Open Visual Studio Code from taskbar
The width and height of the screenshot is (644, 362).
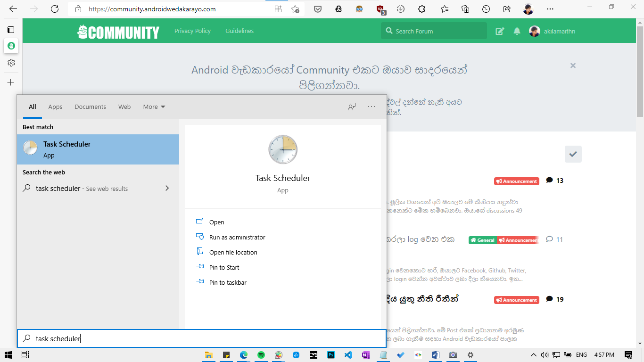pyautogui.click(x=348, y=355)
